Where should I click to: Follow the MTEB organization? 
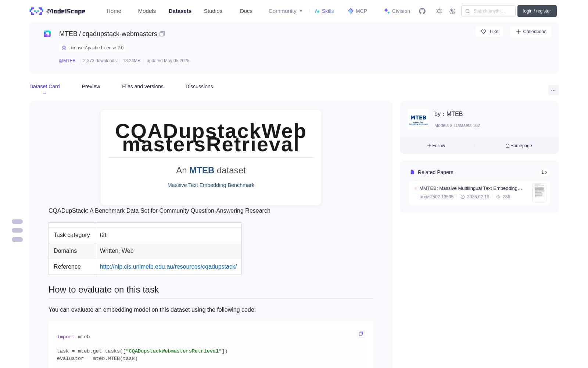click(x=436, y=146)
